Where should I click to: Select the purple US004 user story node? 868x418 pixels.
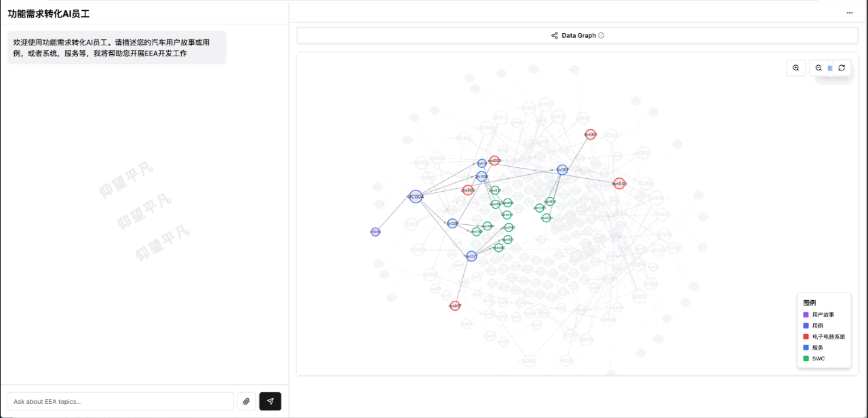click(x=375, y=231)
